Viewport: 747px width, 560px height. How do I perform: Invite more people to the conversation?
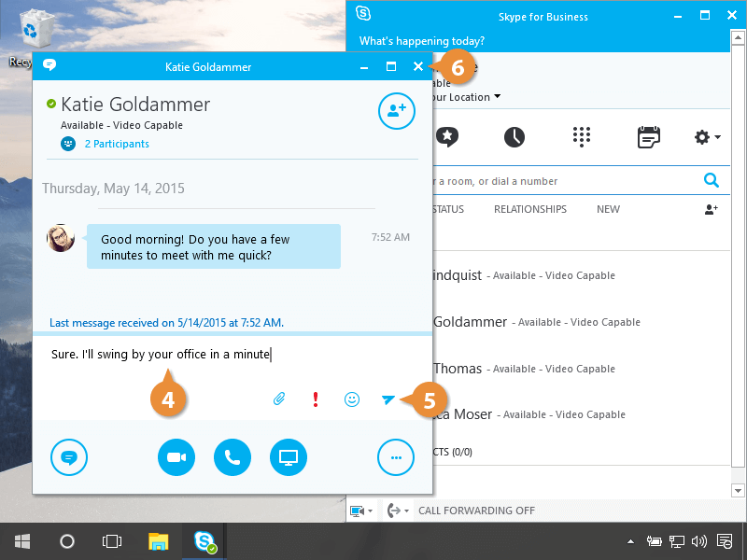point(396,111)
